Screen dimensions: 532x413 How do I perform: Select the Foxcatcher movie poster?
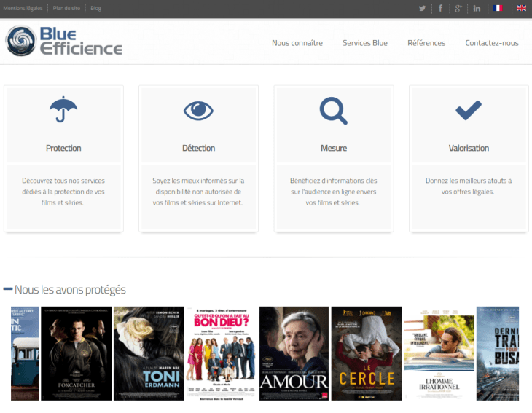point(76,353)
